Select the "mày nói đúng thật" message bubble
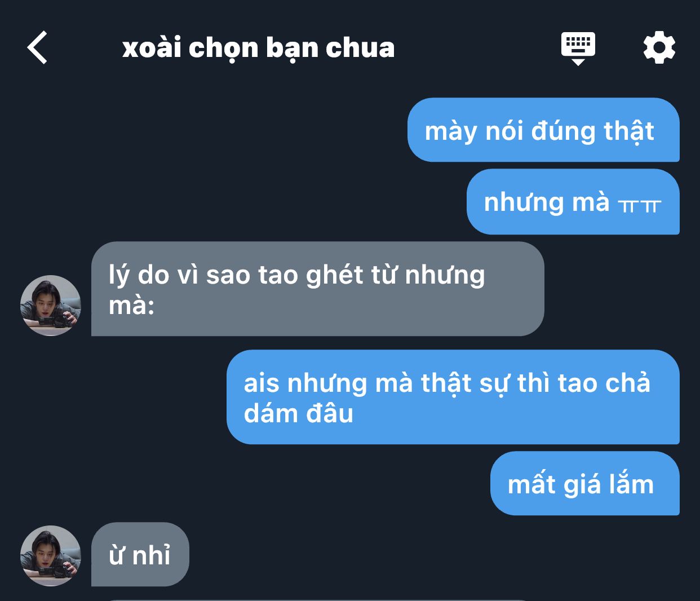 [x=543, y=130]
